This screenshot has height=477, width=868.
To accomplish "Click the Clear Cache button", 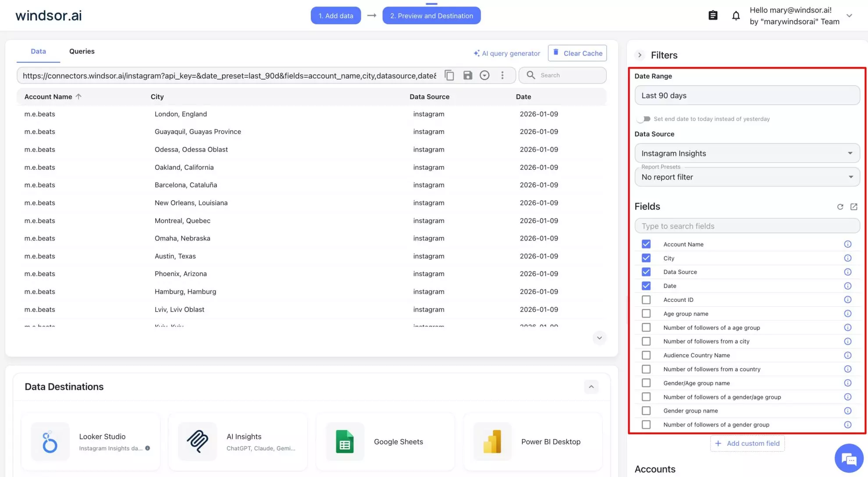I will click(x=577, y=53).
